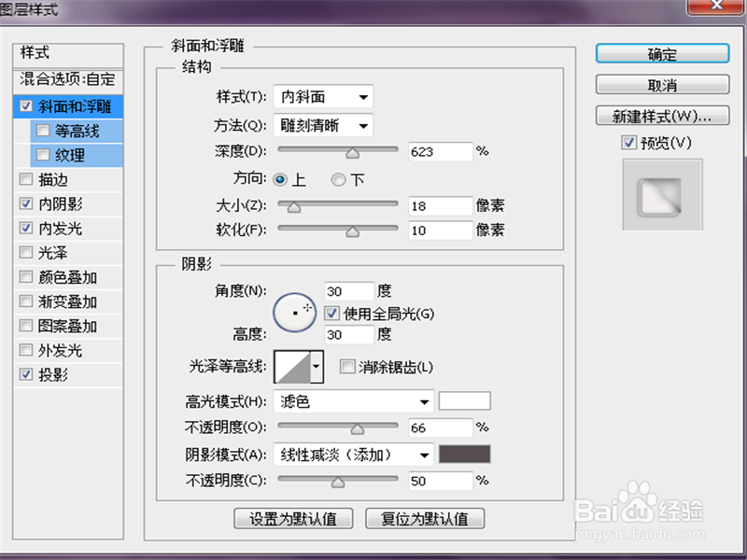Click the 大小(Z) slider handle
This screenshot has height=560, width=747.
click(294, 206)
